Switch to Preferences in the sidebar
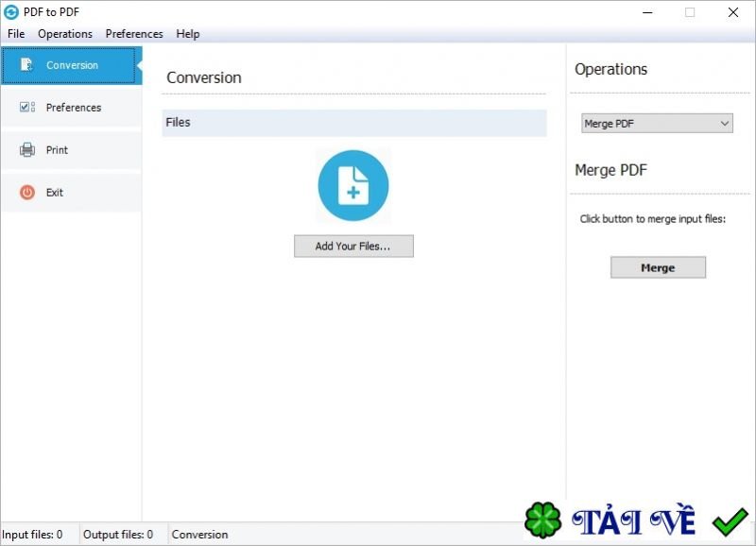Image resolution: width=756 pixels, height=546 pixels. [x=72, y=108]
